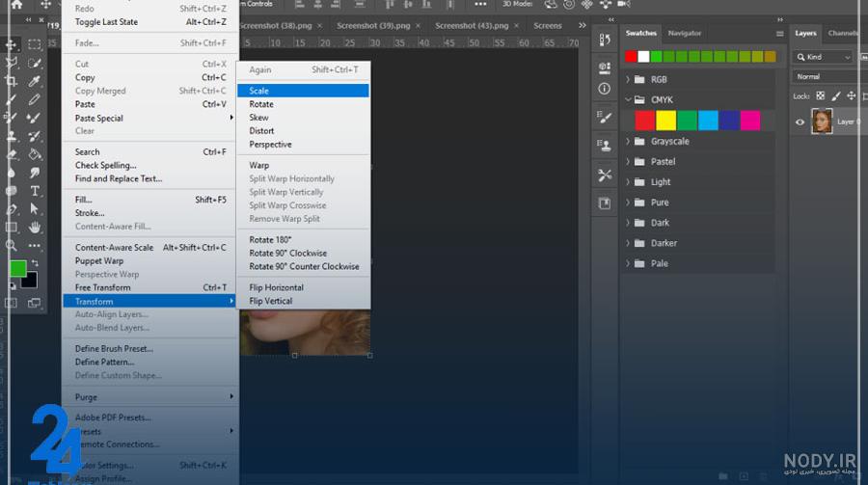
Task: Select the Eyedropper tool
Action: tap(35, 81)
